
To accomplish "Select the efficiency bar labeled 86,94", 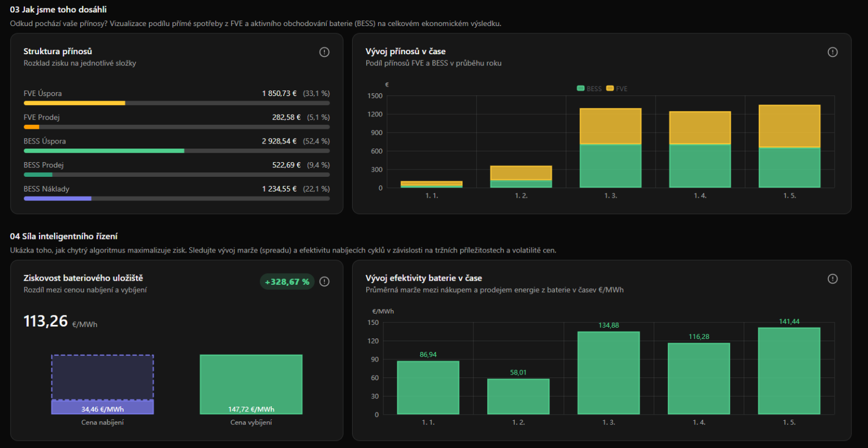I will click(x=428, y=388).
